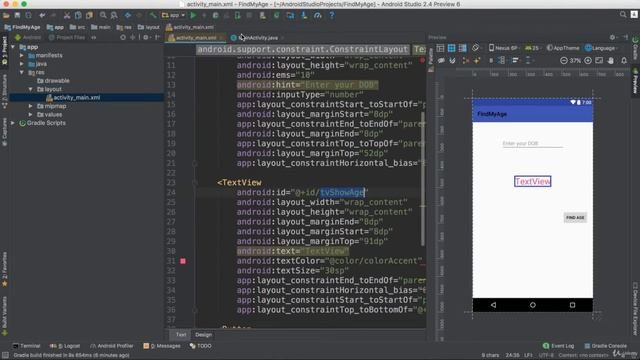640x360 pixels.
Task: Click the Copy icon in toolbar
Action: coord(78,15)
